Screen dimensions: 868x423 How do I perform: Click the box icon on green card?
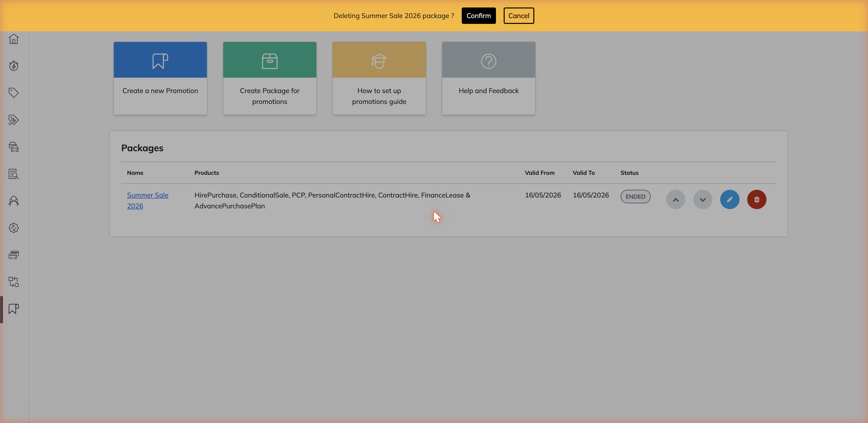click(x=270, y=61)
